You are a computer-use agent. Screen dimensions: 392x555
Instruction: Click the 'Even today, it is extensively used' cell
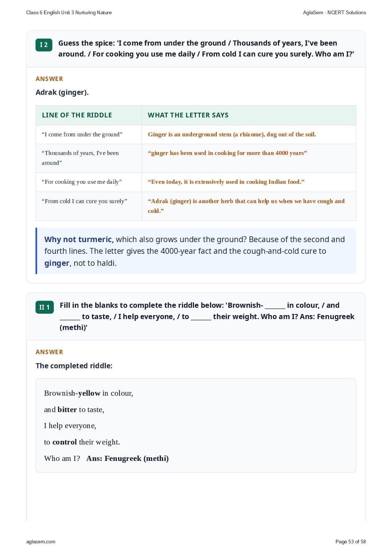click(249, 182)
